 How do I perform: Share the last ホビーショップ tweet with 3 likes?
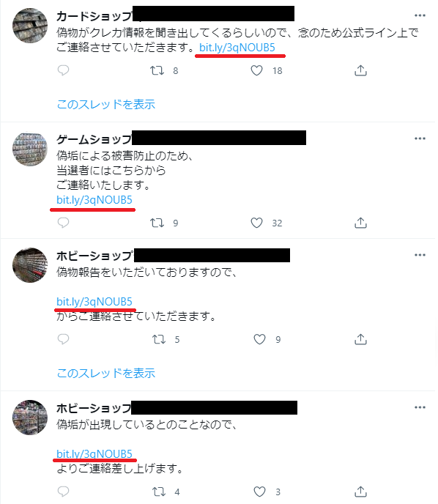point(360,492)
